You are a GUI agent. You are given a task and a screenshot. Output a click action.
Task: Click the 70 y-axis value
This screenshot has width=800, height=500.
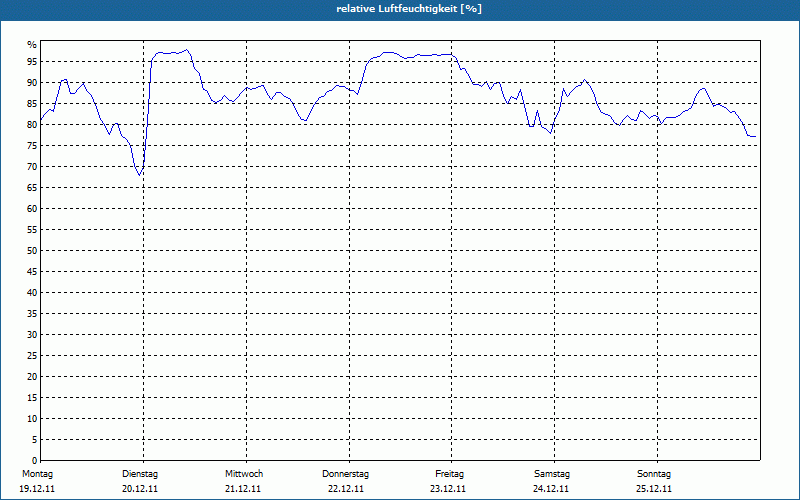coord(32,167)
